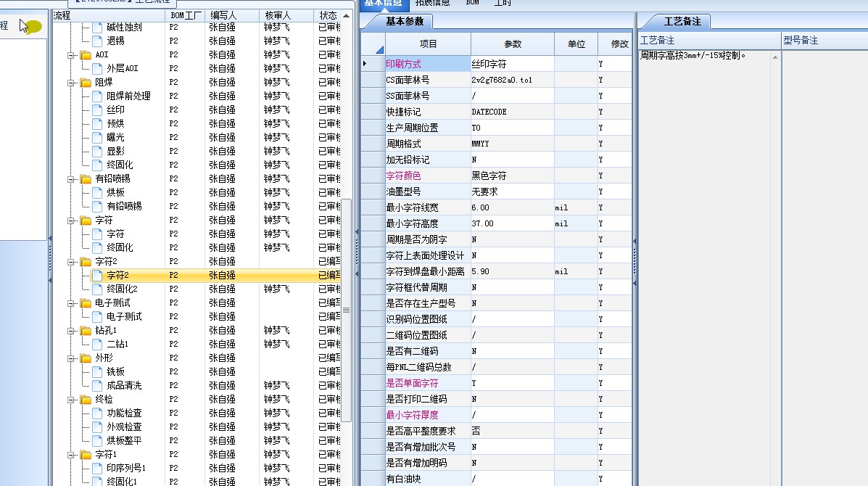
Task: Sort by the 编写人 column header
Action: pos(231,15)
